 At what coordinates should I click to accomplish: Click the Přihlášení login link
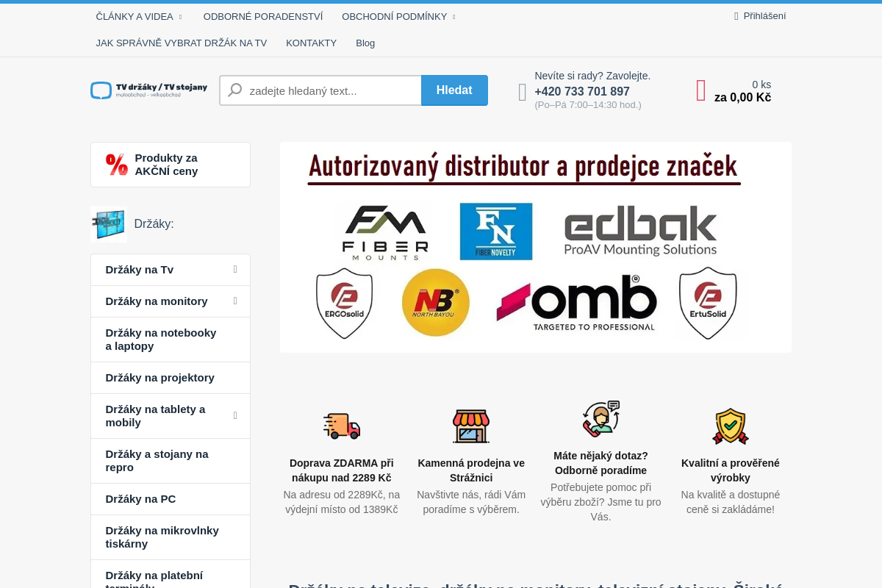click(x=764, y=16)
